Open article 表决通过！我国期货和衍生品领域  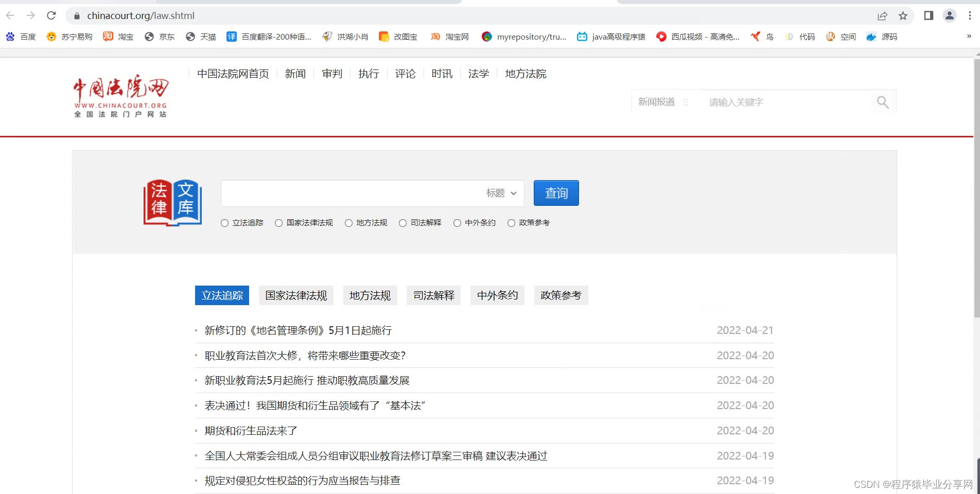coord(315,405)
